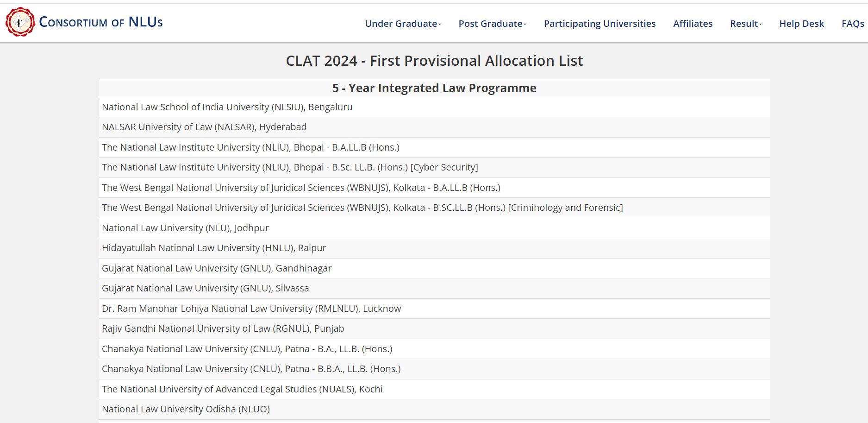
Task: Open RGNUL Punjab allocation list
Action: [x=223, y=328]
